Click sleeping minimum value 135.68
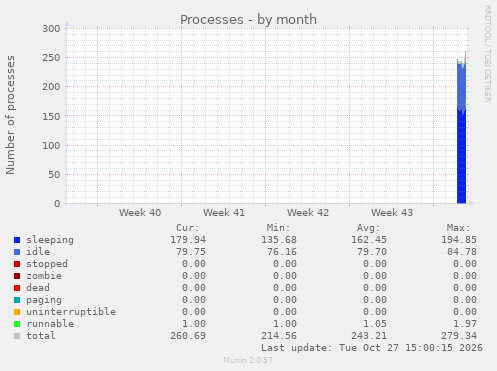The width and height of the screenshot is (497, 371). [x=279, y=240]
